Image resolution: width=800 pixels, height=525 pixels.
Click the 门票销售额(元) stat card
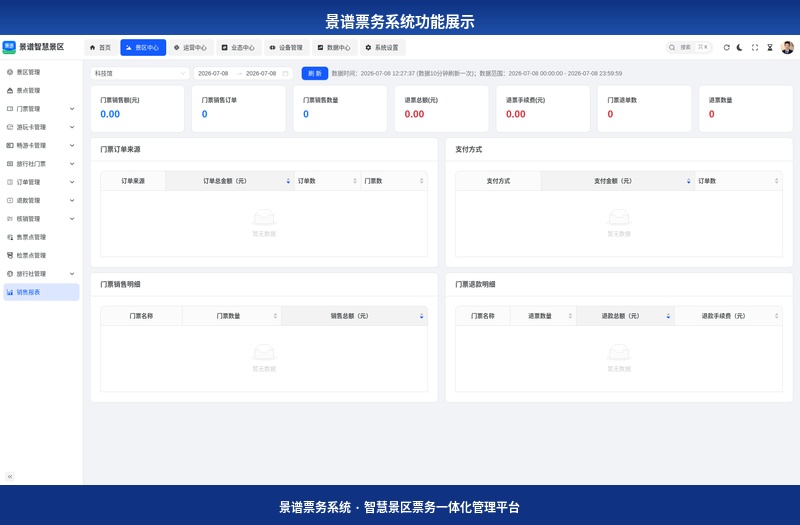pos(137,109)
